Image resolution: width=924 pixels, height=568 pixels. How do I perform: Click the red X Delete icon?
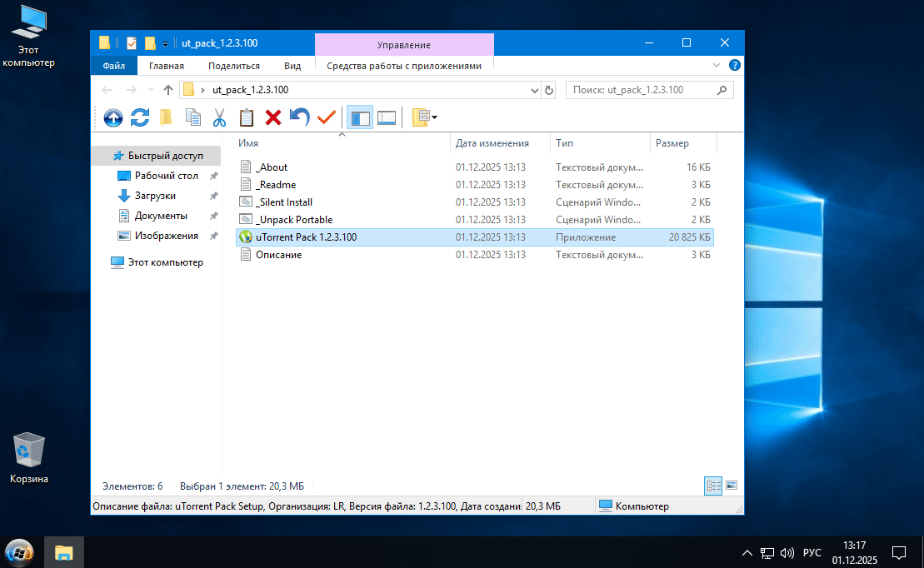pyautogui.click(x=272, y=118)
